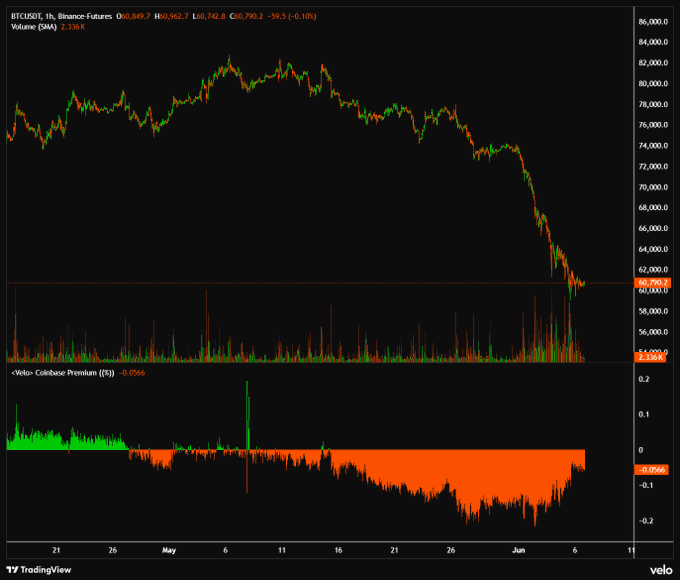Screen dimensions: 680x580
Task: Click the 62,000.0 price axis label
Action: click(x=653, y=269)
